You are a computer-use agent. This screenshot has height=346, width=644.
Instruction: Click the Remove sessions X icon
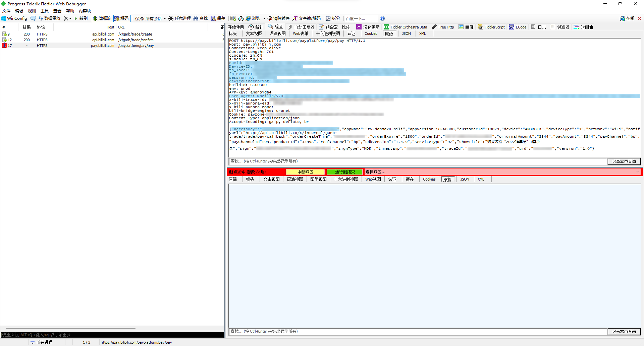[x=66, y=18]
